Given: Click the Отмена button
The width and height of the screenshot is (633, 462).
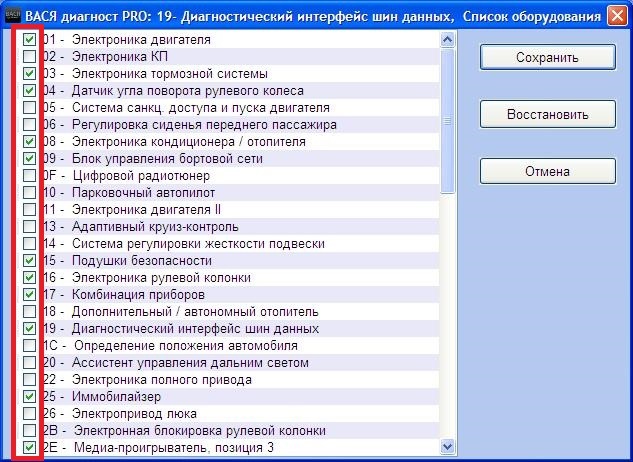Looking at the screenshot, I should 548,171.
